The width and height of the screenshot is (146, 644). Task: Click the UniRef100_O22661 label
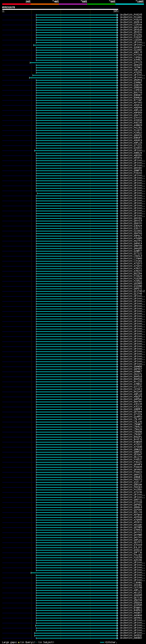[x=131, y=231]
